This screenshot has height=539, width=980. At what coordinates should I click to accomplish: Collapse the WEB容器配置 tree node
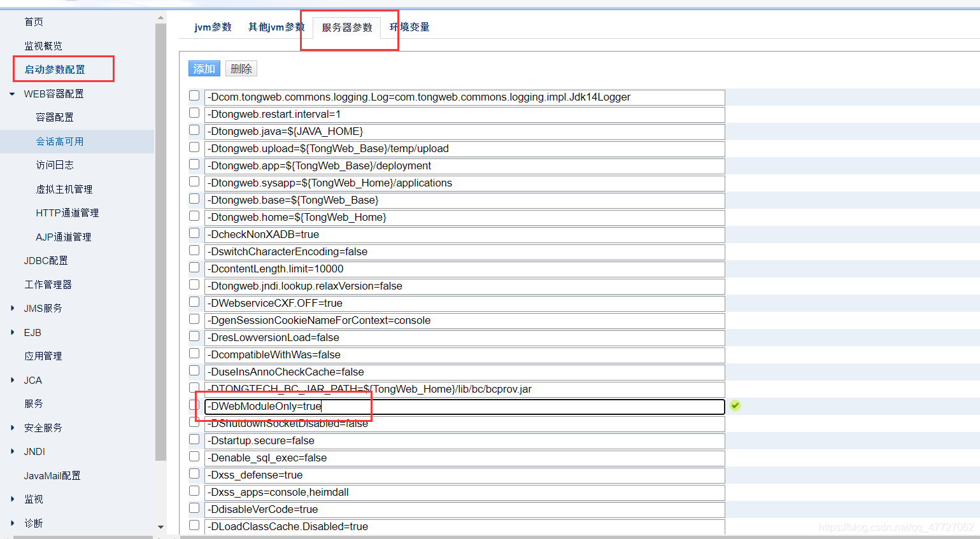click(12, 94)
